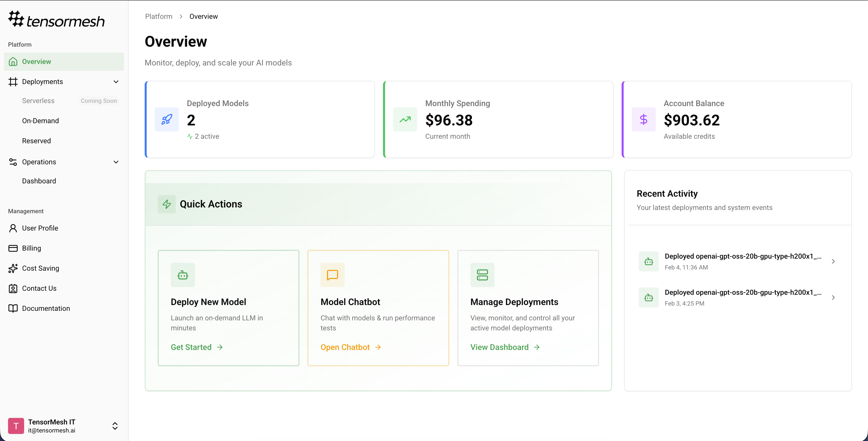Select the Operations icon in sidebar

(x=13, y=162)
